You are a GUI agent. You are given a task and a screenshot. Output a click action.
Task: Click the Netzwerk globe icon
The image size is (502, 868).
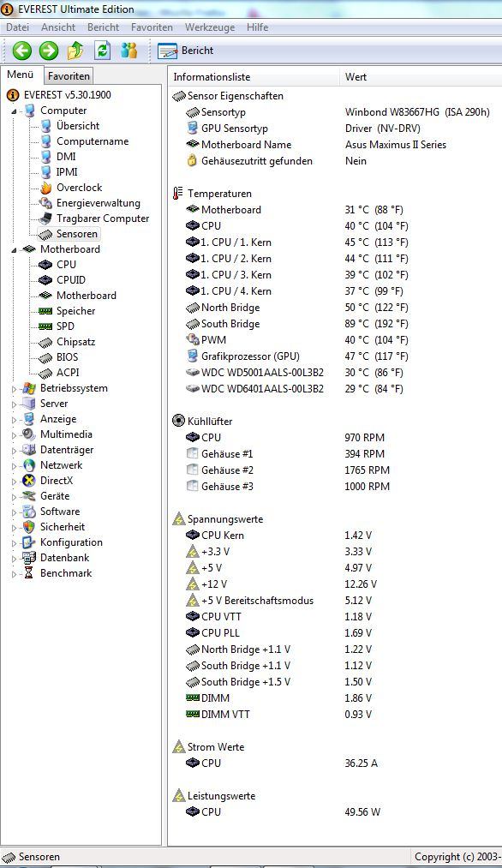click(29, 465)
